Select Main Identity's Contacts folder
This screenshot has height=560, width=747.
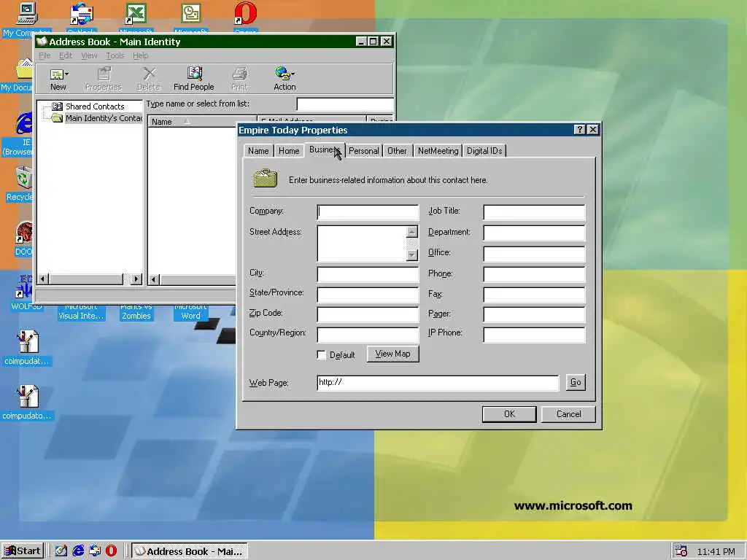pyautogui.click(x=97, y=118)
